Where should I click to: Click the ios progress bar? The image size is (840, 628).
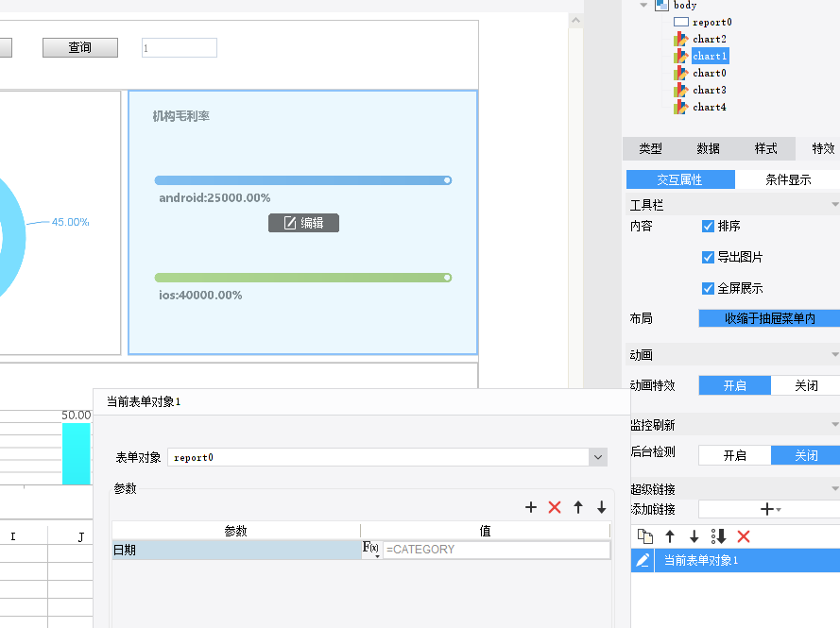click(303, 278)
